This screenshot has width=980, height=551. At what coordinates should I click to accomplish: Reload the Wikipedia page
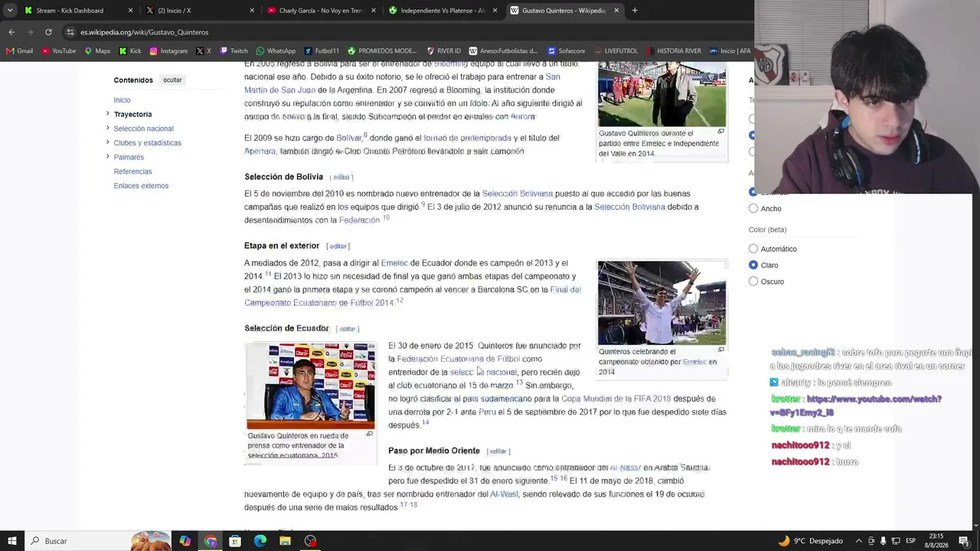pos(48,32)
